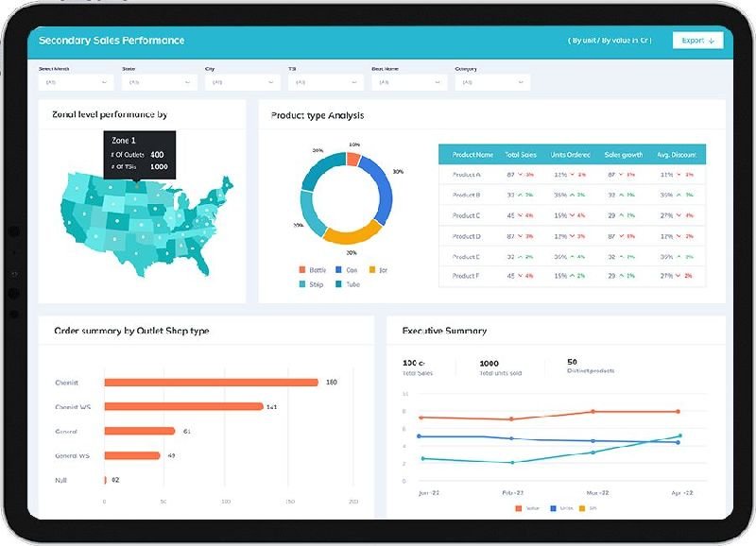Toggle the Can legend square
The image size is (756, 546).
[x=339, y=270]
